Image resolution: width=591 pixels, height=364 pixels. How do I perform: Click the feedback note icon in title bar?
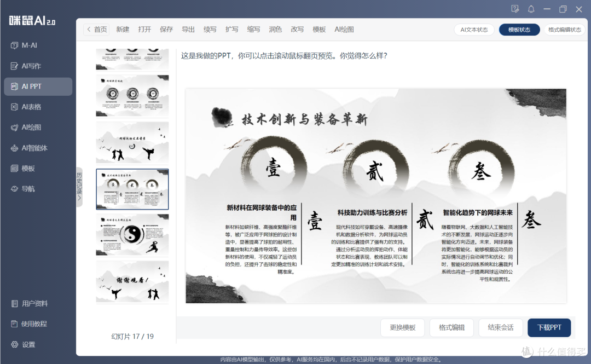tap(515, 9)
